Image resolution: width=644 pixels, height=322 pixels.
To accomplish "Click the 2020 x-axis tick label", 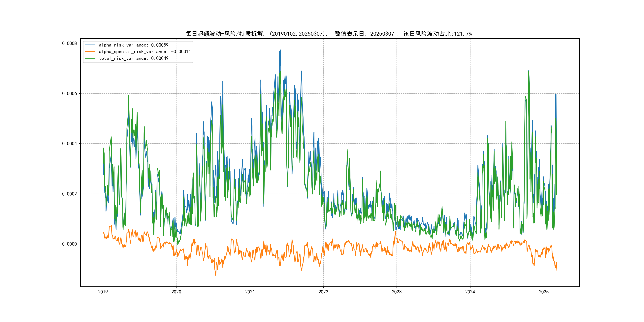I will [176, 292].
